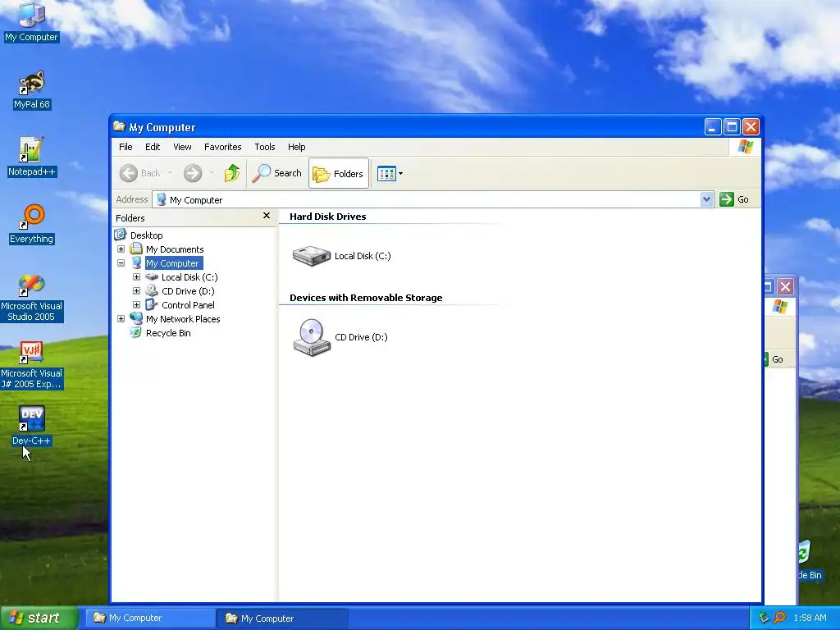Select the Microsoft Visual J# 2005 Express shortcut
Image resolution: width=840 pixels, height=630 pixels.
tap(32, 365)
